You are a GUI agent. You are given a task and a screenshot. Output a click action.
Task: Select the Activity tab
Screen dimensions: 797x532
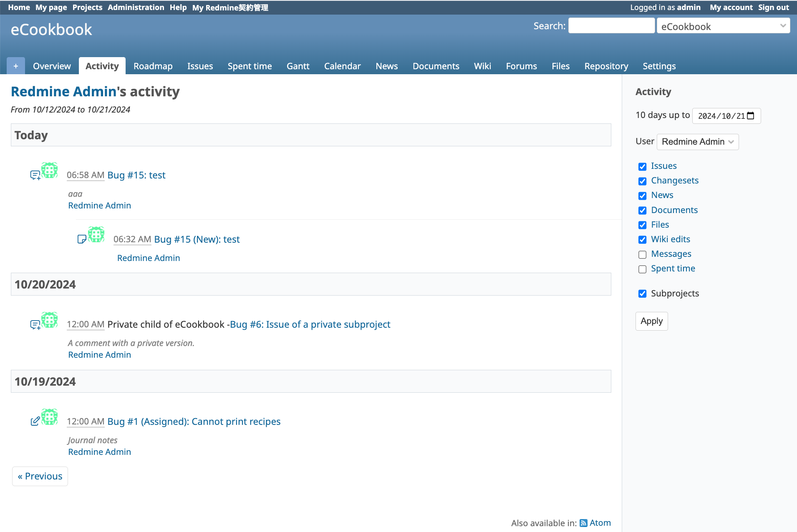[x=102, y=66]
